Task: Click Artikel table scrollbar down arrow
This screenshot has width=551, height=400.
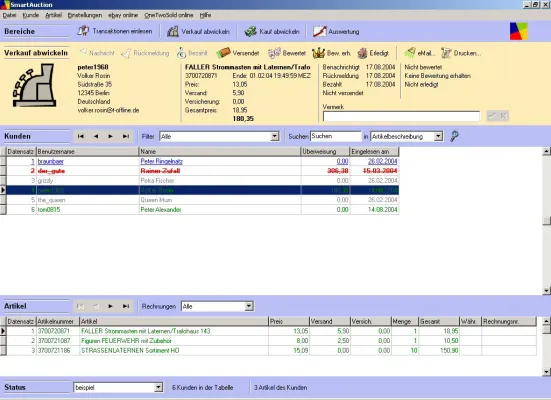Action: [x=546, y=372]
